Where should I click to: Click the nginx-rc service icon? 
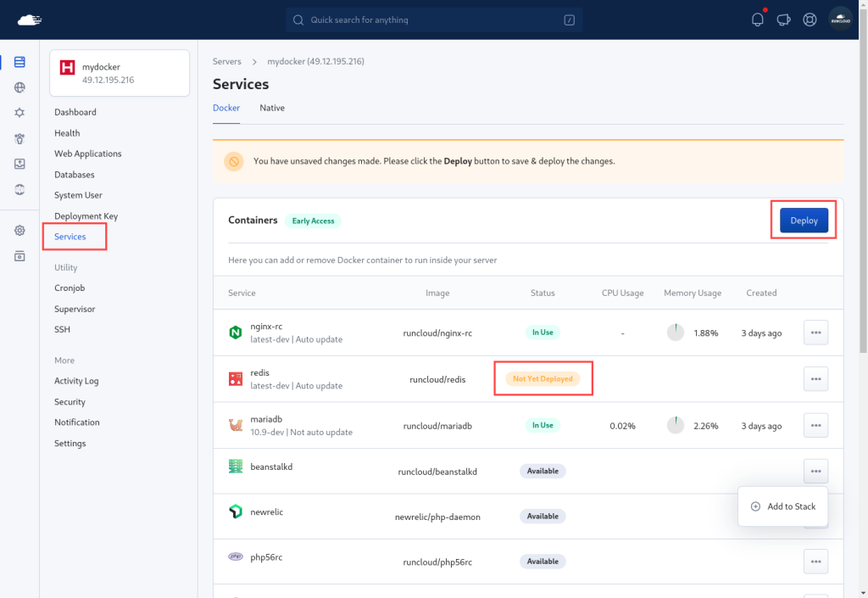tap(236, 333)
